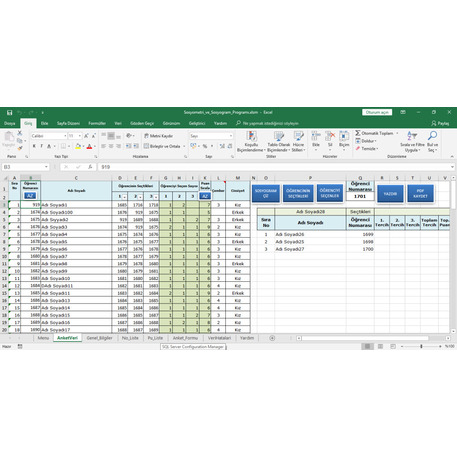Pick the red font color A
Viewport: 457px width, 457px height.
tap(89, 146)
